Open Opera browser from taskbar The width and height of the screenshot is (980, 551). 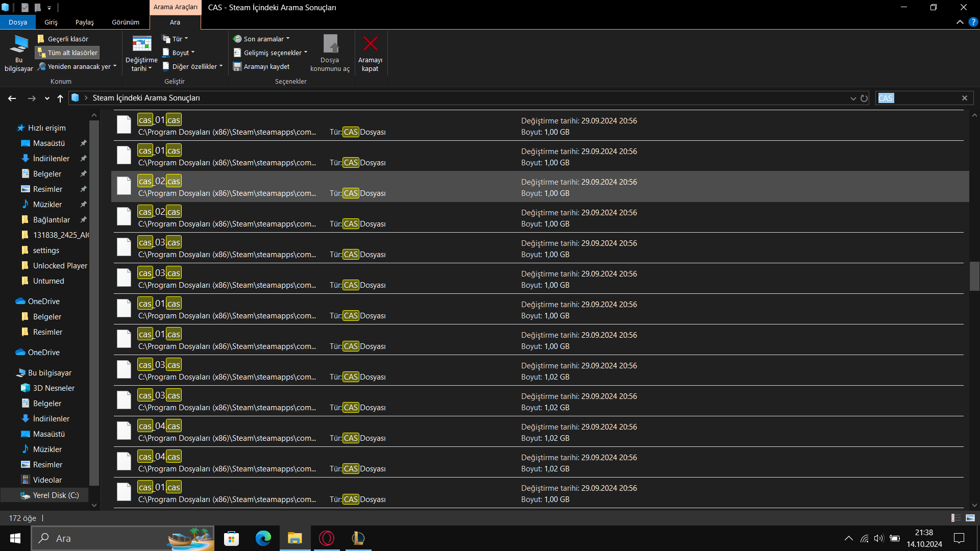[x=327, y=538]
